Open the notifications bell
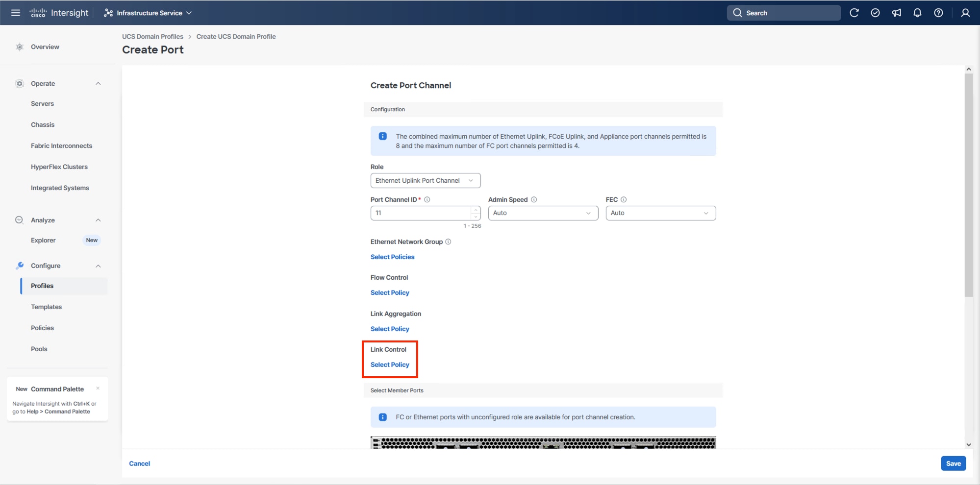The height and width of the screenshot is (485, 980). point(917,13)
